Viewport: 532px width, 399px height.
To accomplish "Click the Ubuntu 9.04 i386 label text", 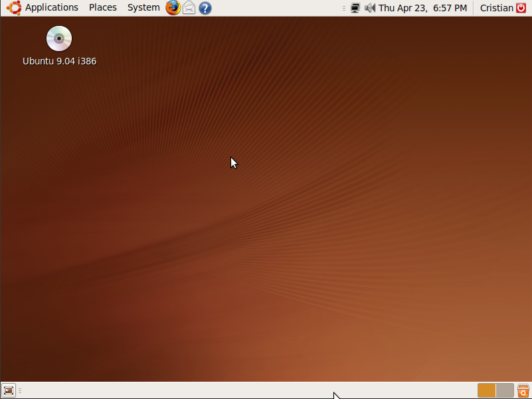I will [59, 61].
